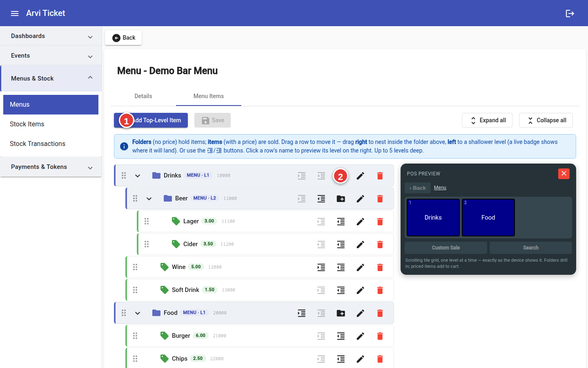The height and width of the screenshot is (368, 588).
Task: Click the Soft Drink drag handle
Action: [x=135, y=290]
